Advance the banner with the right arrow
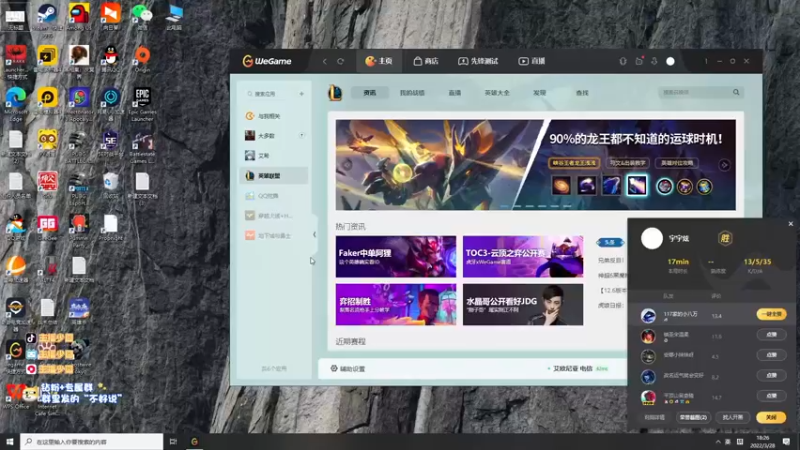The height and width of the screenshot is (450, 800). [x=724, y=165]
